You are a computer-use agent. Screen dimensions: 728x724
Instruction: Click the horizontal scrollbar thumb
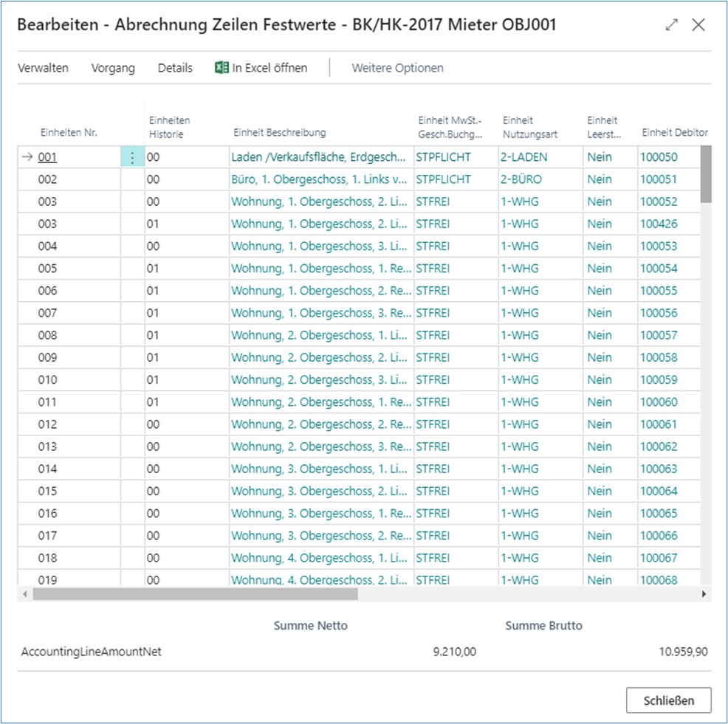(195, 594)
